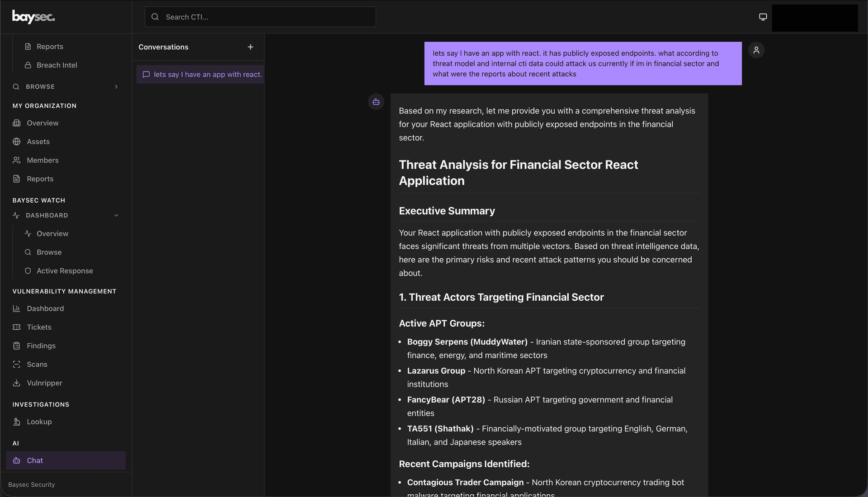
Task: Click the search magnifier icon
Action: click(x=155, y=17)
